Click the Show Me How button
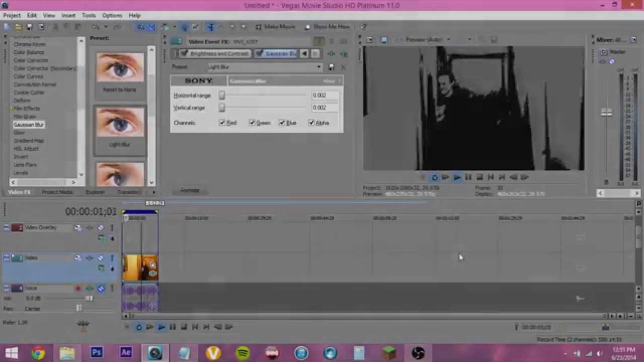This screenshot has width=644, height=362. tap(327, 27)
